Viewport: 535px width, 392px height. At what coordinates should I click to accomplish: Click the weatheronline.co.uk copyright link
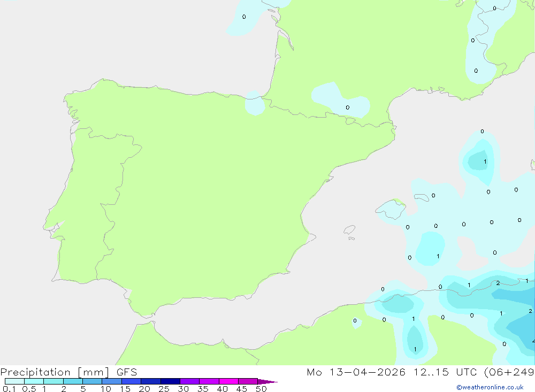[x=490, y=387]
